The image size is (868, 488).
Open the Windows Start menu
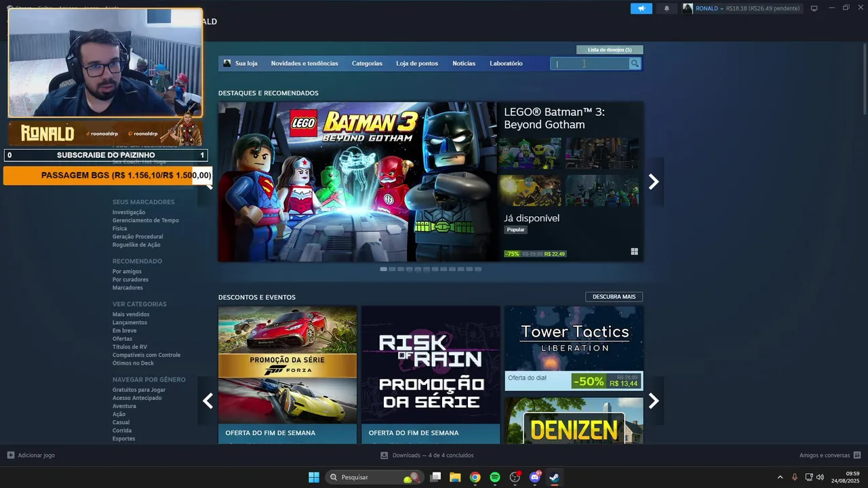click(314, 477)
